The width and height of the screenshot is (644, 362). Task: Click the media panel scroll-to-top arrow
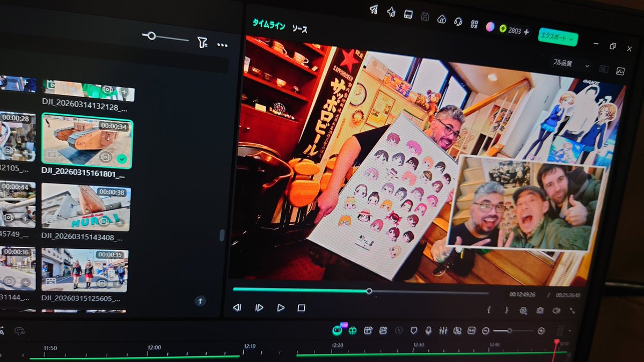(x=200, y=301)
